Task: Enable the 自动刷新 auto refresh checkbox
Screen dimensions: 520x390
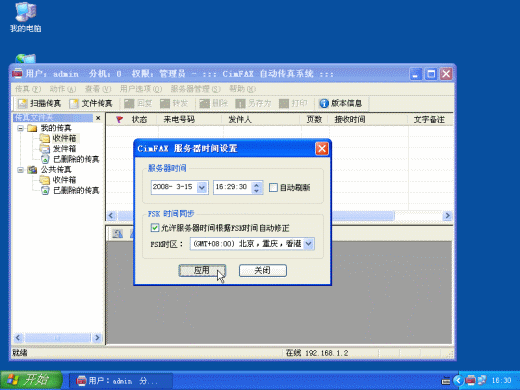Action: point(273,187)
